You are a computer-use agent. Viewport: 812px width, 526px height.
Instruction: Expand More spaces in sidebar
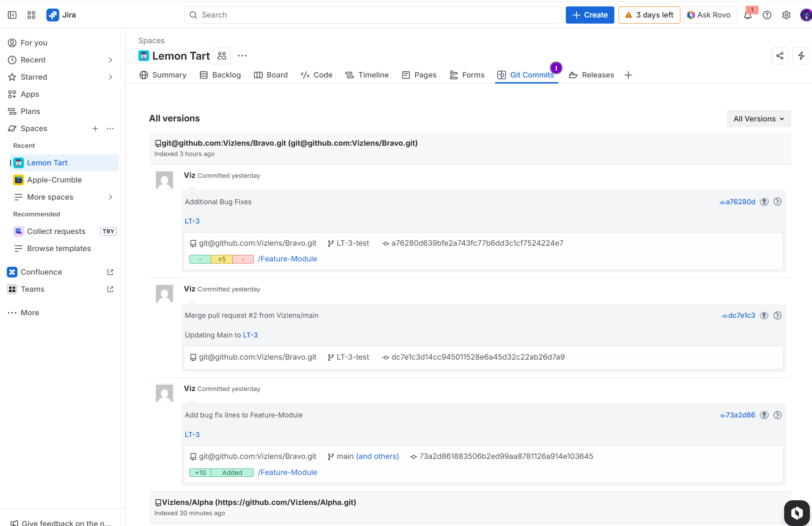(x=110, y=197)
